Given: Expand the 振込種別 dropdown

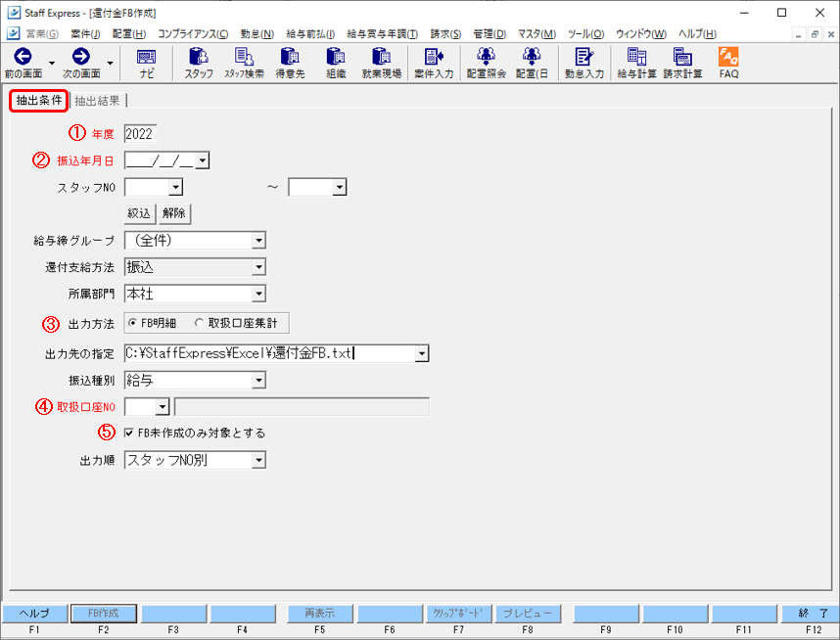Looking at the screenshot, I should 258,381.
